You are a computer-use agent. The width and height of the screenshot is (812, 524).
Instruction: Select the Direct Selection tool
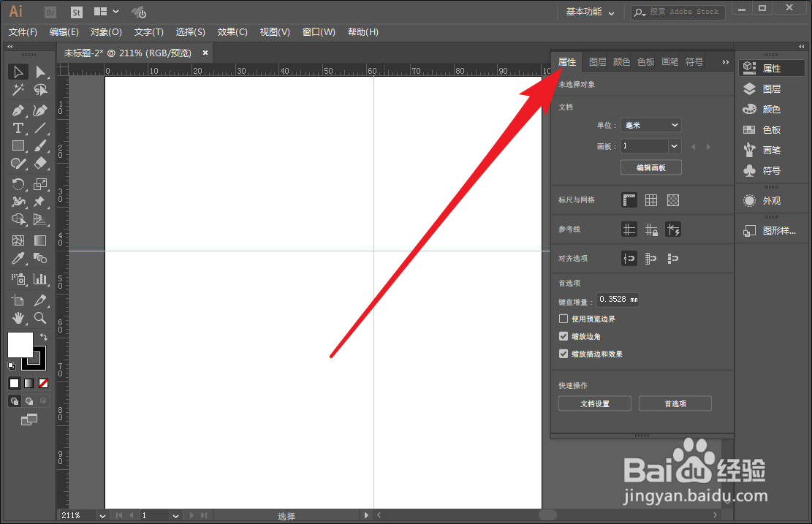[x=40, y=72]
